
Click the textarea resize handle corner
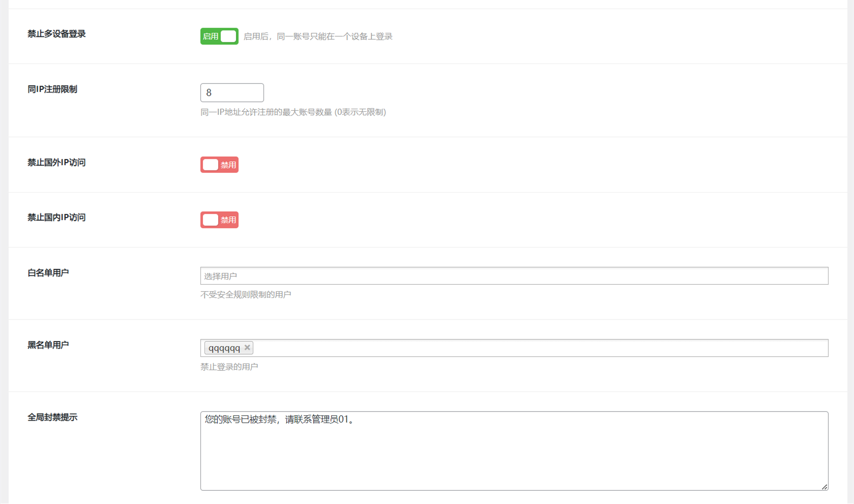pos(824,487)
